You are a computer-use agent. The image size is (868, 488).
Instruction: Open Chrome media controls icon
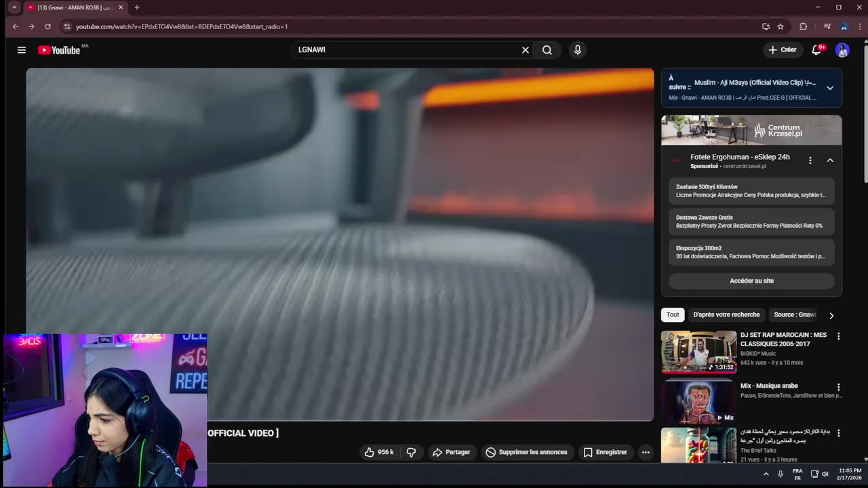[x=827, y=26]
